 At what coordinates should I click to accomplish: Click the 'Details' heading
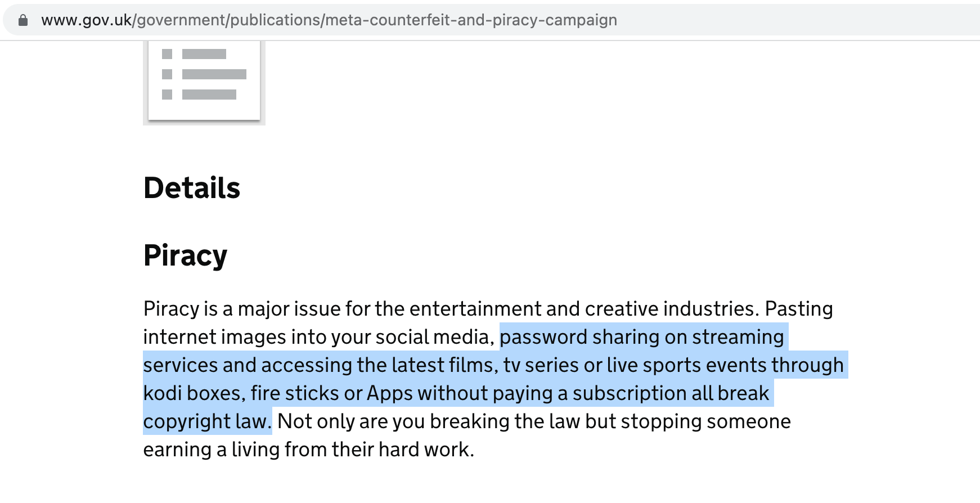(192, 188)
